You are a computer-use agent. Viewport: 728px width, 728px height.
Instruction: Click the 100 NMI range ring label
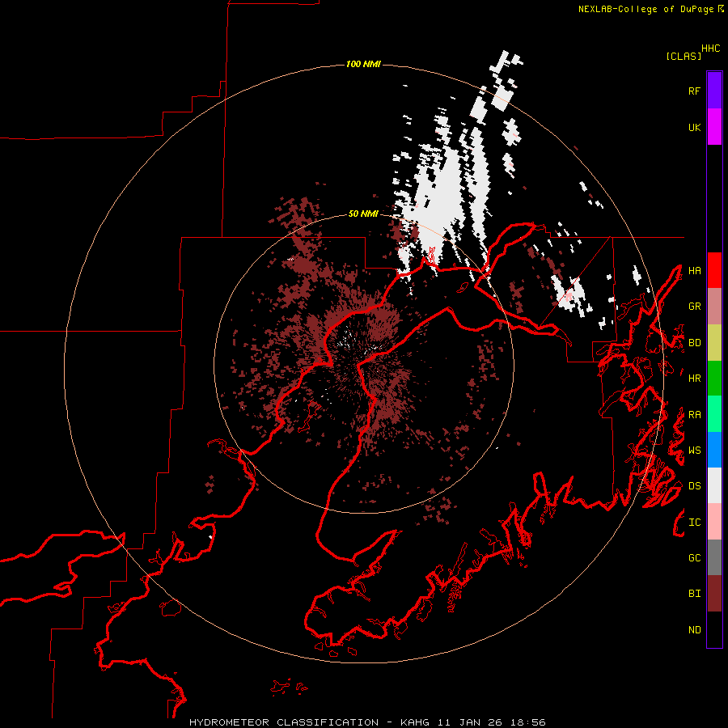coord(363,64)
